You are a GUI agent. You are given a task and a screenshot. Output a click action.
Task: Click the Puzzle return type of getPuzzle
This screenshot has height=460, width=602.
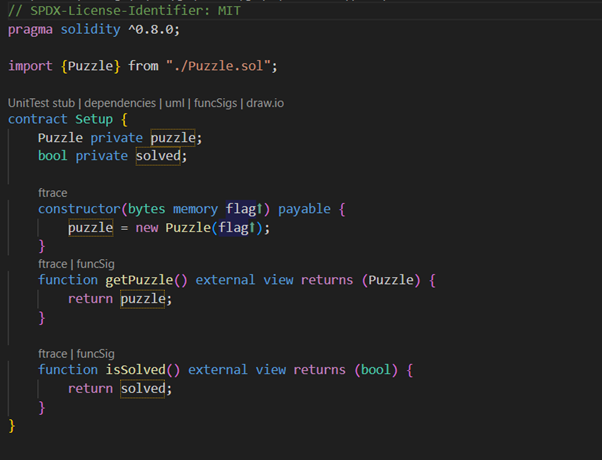391,280
